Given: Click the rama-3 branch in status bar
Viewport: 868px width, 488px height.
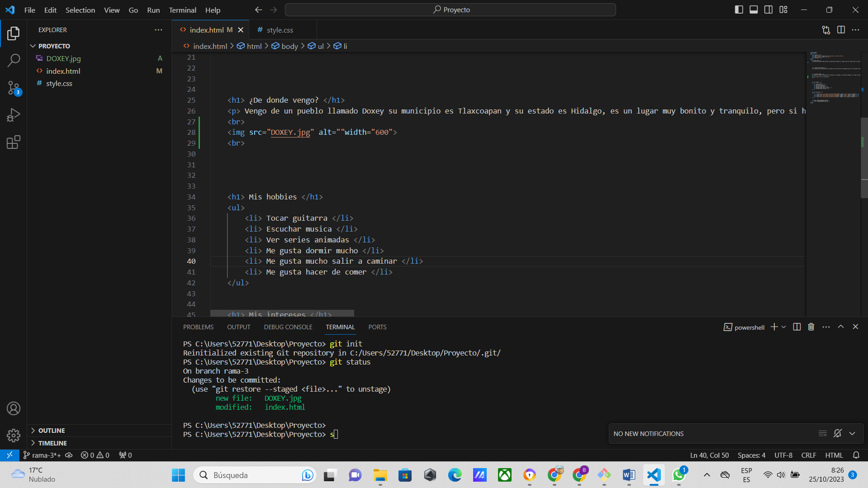Looking at the screenshot, I should tap(42, 455).
